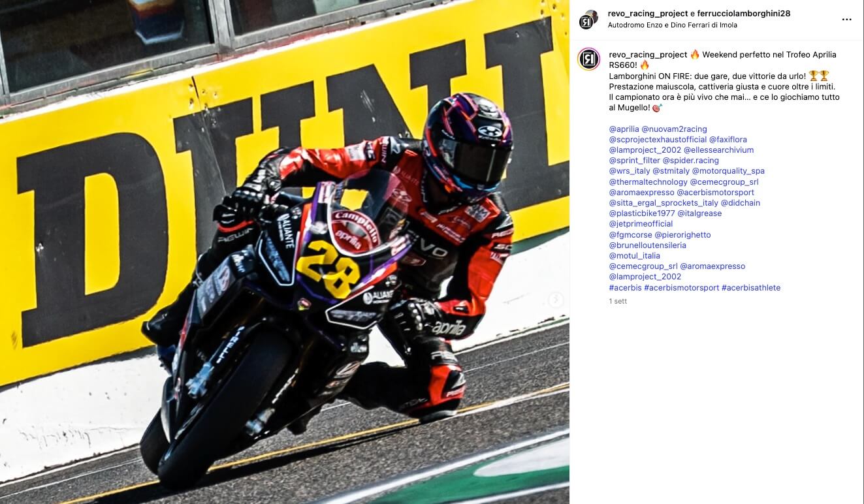Open revo_racing_project username in caption
This screenshot has width=864, height=504.
point(648,55)
